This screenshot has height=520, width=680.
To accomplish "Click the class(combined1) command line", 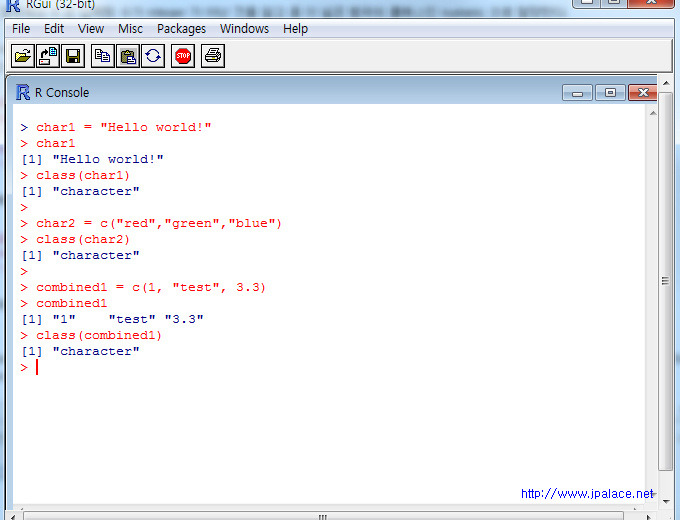I will click(x=91, y=335).
